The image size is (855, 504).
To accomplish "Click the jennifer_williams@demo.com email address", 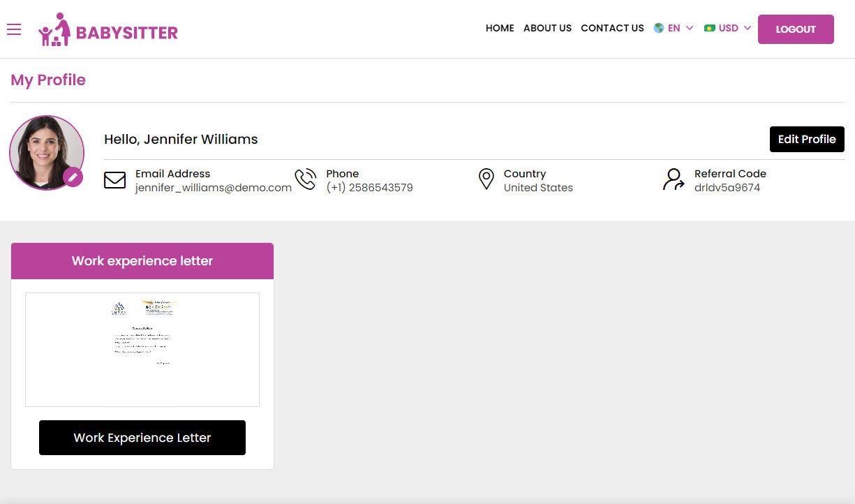I will (x=214, y=188).
